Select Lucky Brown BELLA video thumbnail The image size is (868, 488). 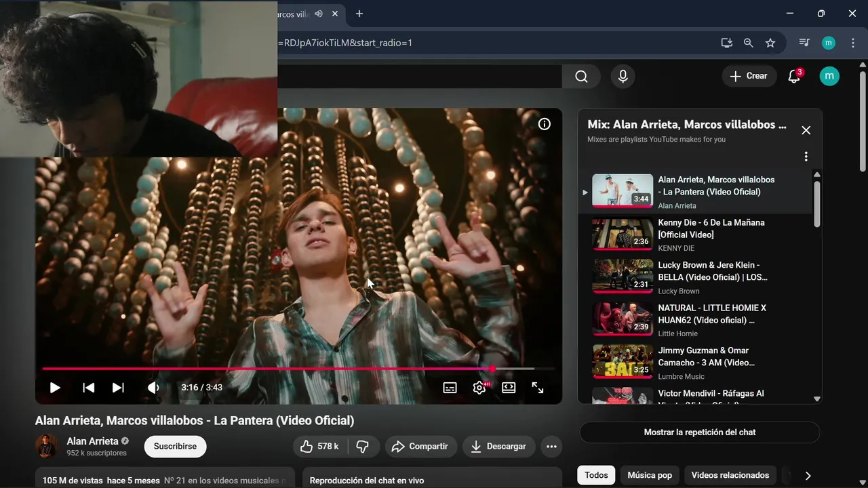click(x=623, y=276)
